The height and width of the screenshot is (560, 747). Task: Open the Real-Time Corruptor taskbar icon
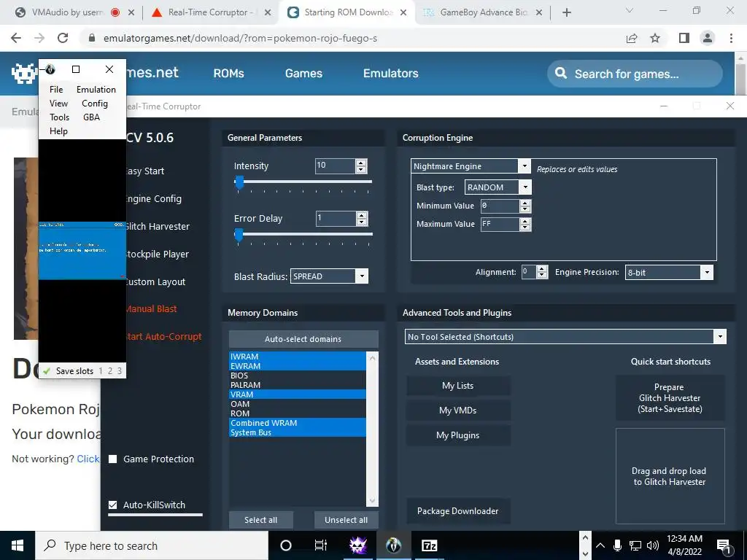click(x=357, y=545)
